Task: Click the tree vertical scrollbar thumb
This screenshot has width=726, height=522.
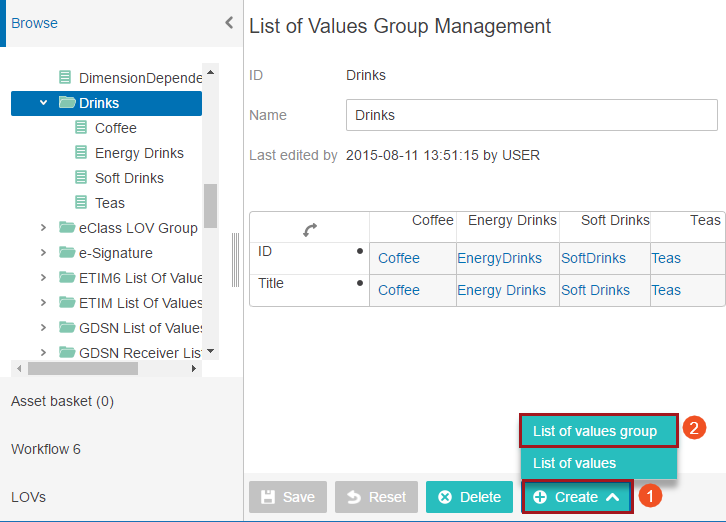Action: tap(211, 206)
